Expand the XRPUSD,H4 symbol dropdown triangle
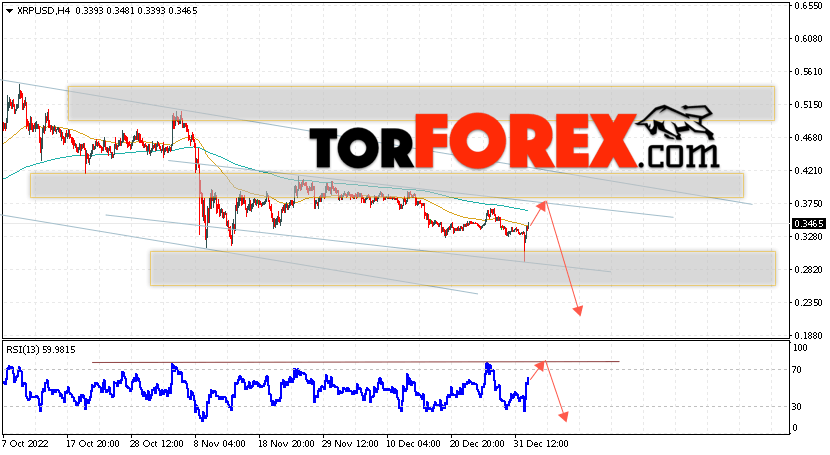Image resolution: width=830 pixels, height=455 pixels. (x=9, y=11)
